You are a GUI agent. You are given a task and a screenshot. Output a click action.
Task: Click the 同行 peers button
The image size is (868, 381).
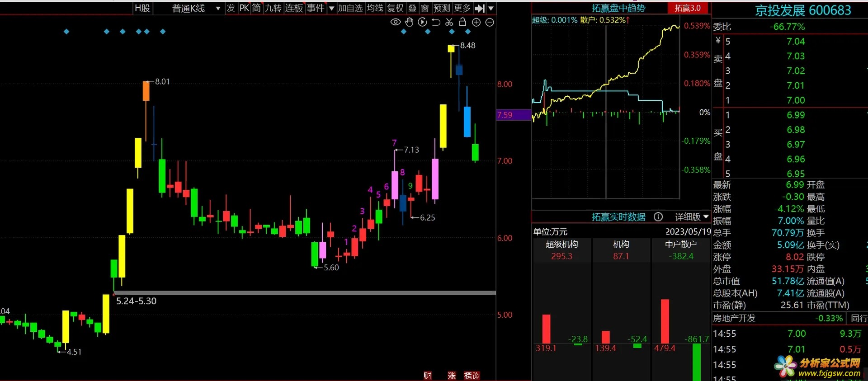tap(859, 318)
